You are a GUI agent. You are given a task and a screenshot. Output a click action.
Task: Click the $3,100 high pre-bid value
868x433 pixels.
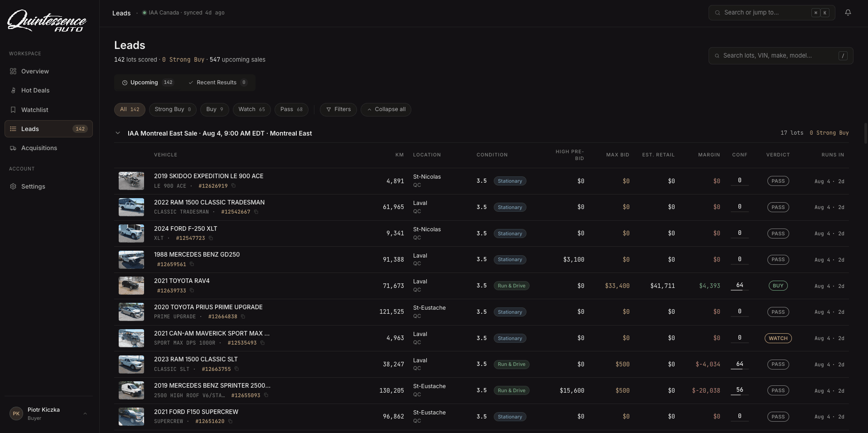pyautogui.click(x=574, y=259)
